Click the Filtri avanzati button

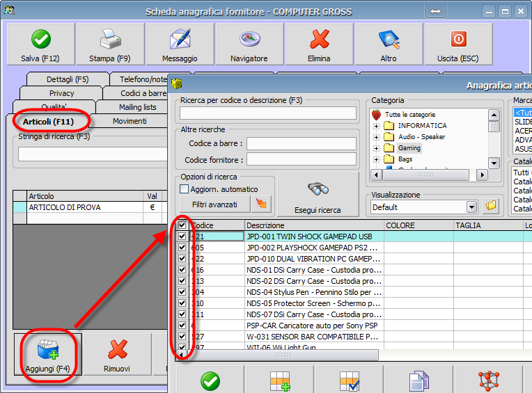[x=214, y=204]
